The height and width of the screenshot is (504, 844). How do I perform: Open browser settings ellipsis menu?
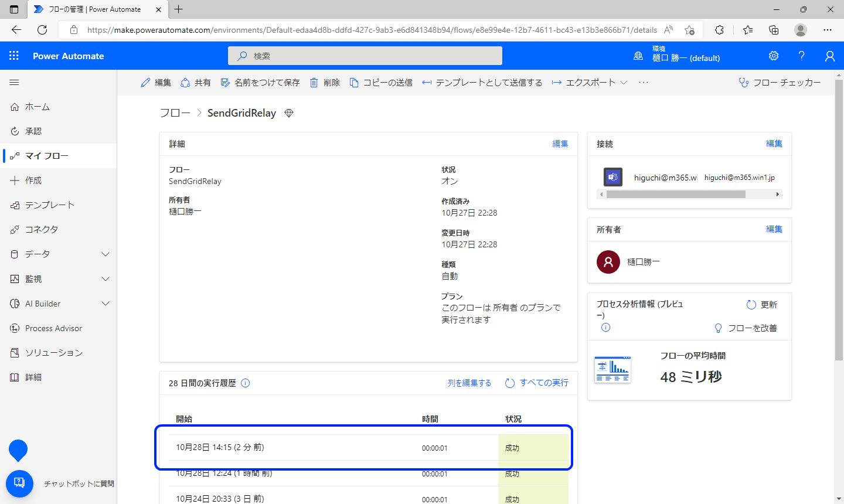pyautogui.click(x=828, y=30)
